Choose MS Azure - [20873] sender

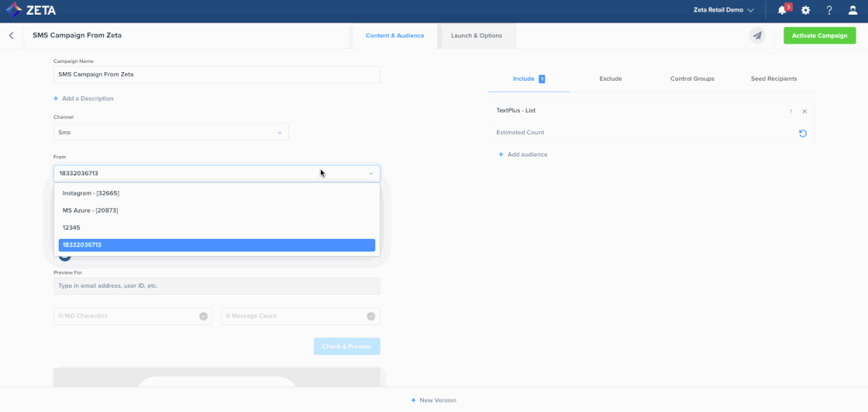(x=90, y=210)
